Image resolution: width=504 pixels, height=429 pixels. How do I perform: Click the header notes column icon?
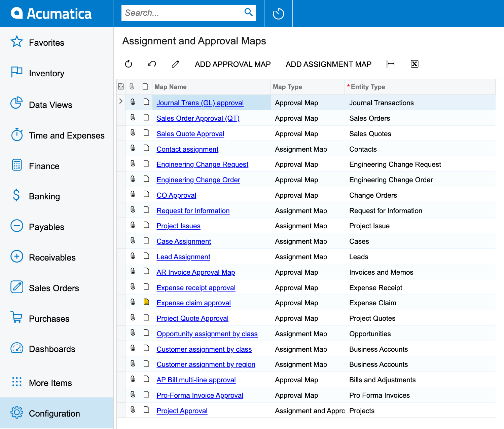(x=145, y=86)
